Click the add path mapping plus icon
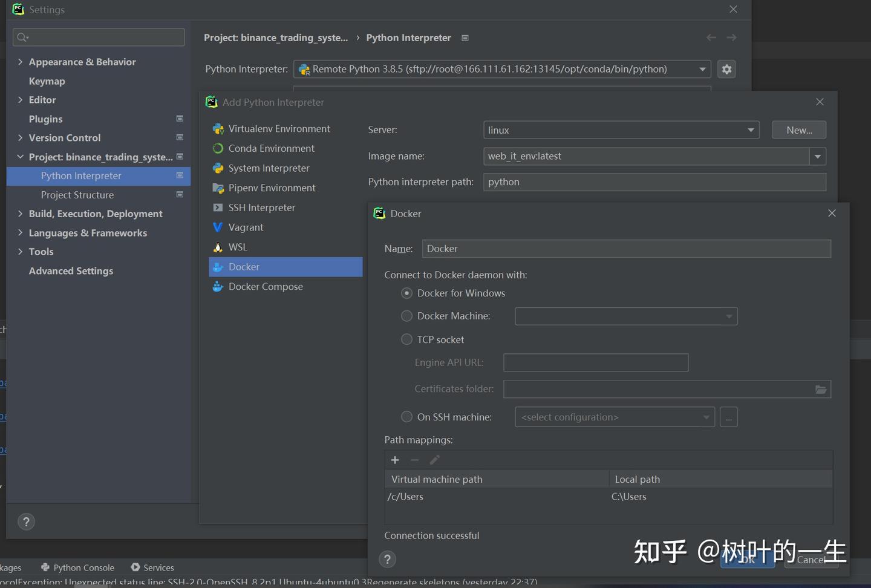 pyautogui.click(x=395, y=460)
